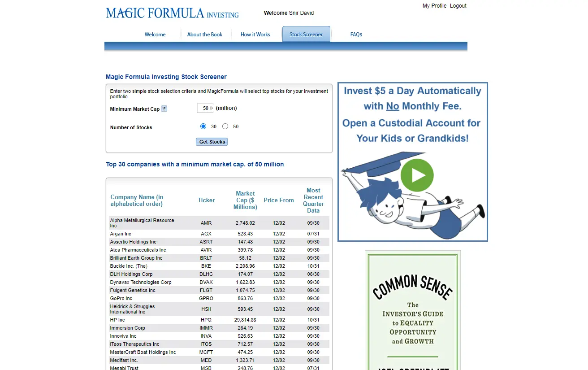Click the Common Sense book cover
588x370 pixels.
412,309
